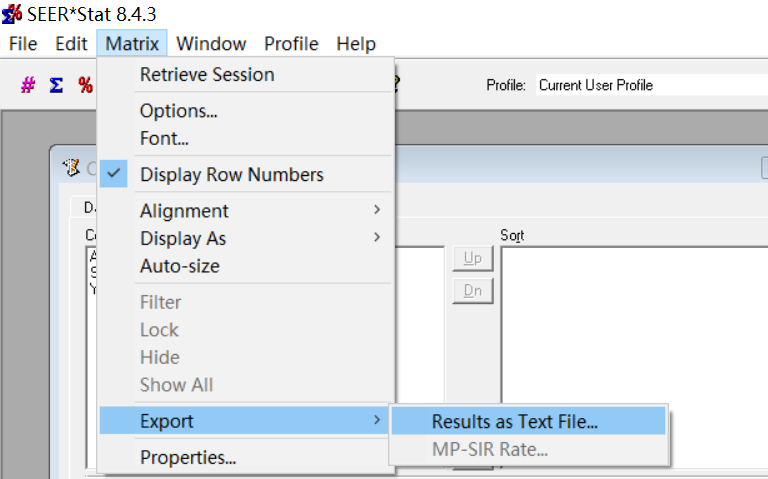This screenshot has height=479, width=768.
Task: Open the Edit menu
Action: coord(72,44)
